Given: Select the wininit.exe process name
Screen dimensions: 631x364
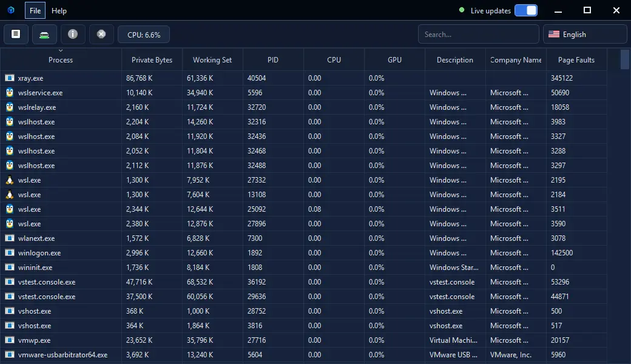Looking at the screenshot, I should point(35,268).
